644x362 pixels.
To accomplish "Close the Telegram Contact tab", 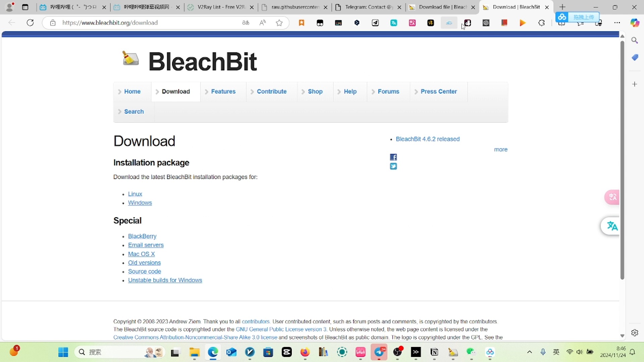I will 399,7.
